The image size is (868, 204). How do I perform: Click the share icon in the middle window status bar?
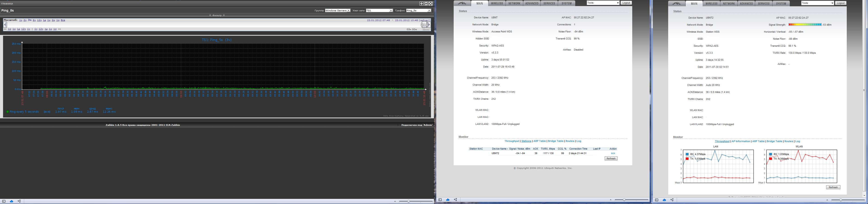tap(455, 200)
